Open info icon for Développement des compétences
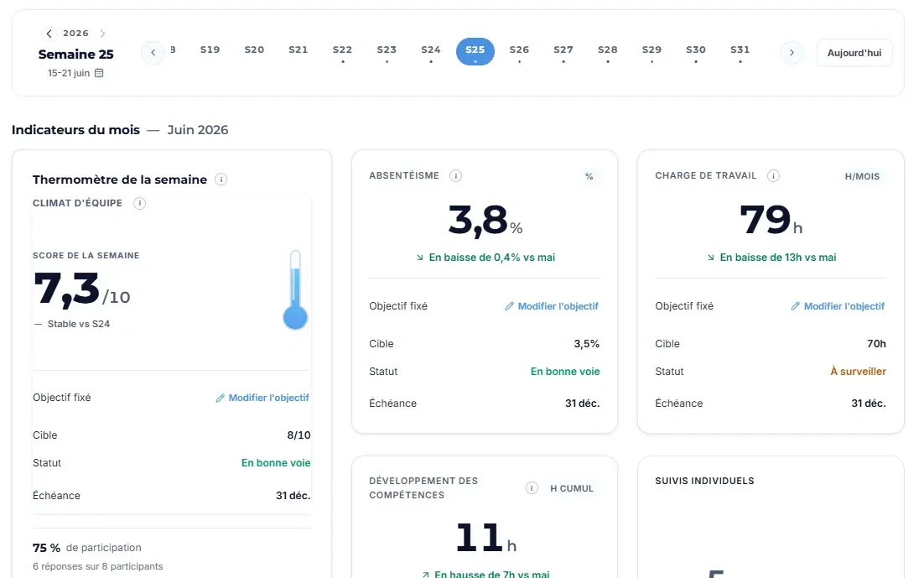 coord(532,488)
